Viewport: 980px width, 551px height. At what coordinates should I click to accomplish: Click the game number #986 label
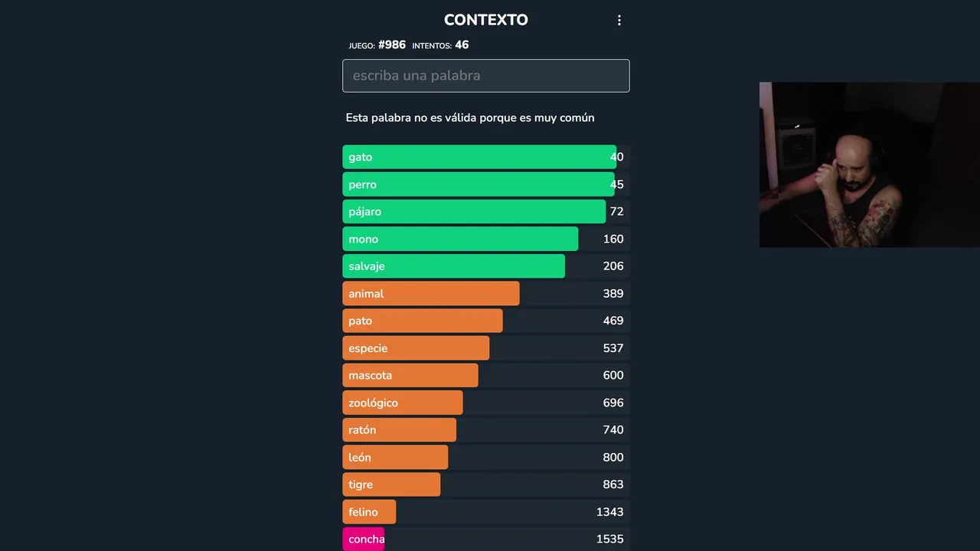point(391,45)
